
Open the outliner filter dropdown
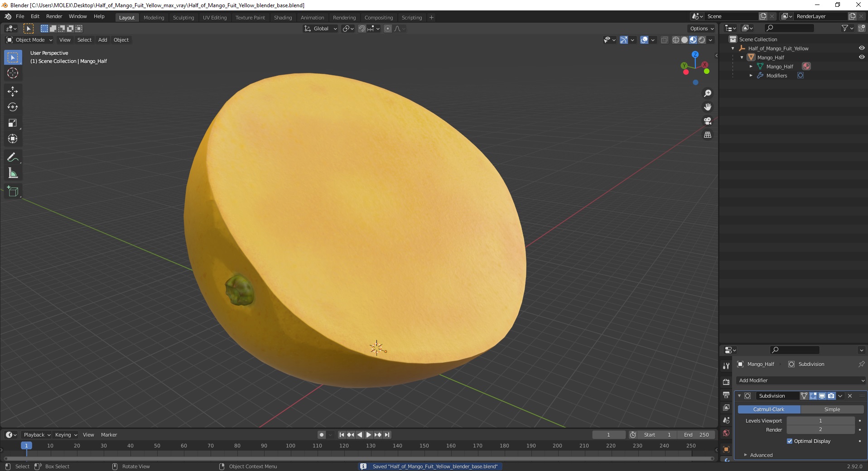(847, 28)
